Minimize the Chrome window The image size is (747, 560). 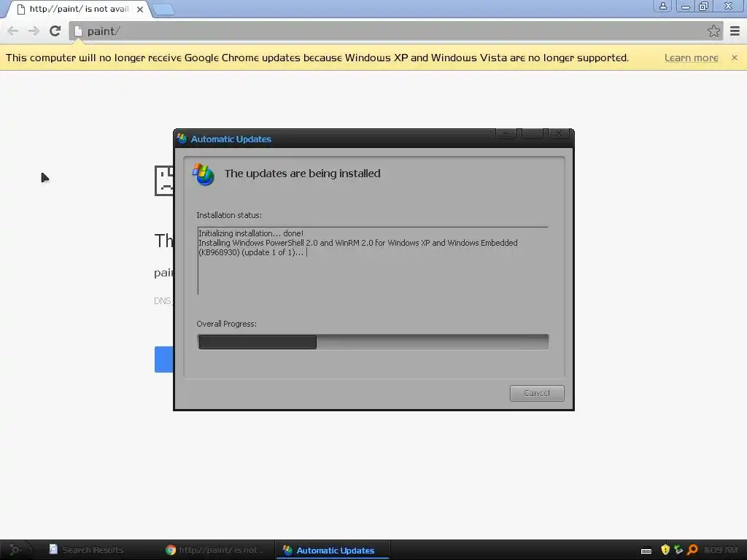(685, 6)
